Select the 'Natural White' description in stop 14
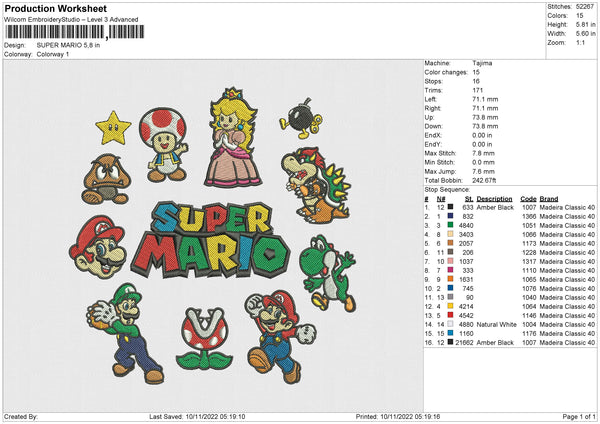 click(x=497, y=325)
